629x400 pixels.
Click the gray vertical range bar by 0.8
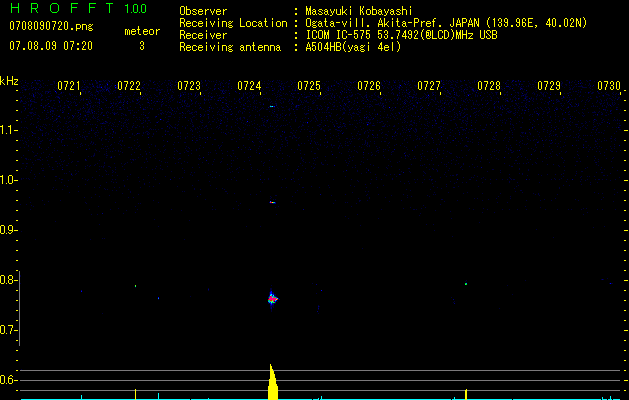pos(20,308)
